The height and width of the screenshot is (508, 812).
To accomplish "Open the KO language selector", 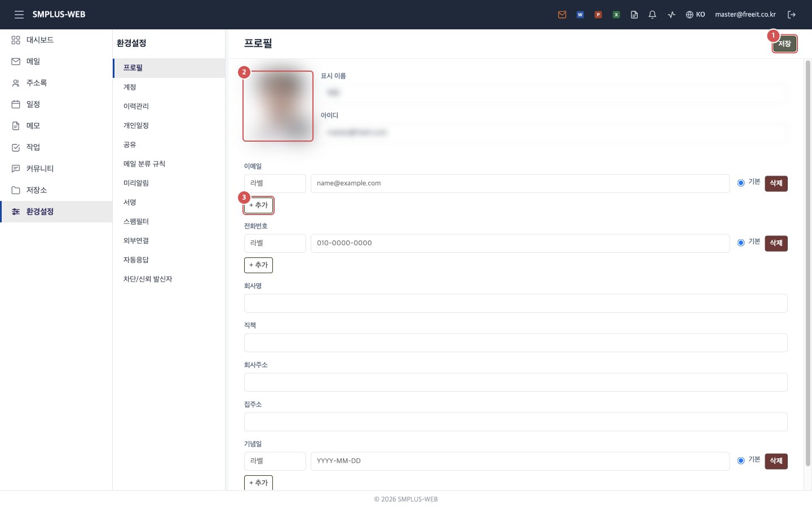I will pos(695,15).
